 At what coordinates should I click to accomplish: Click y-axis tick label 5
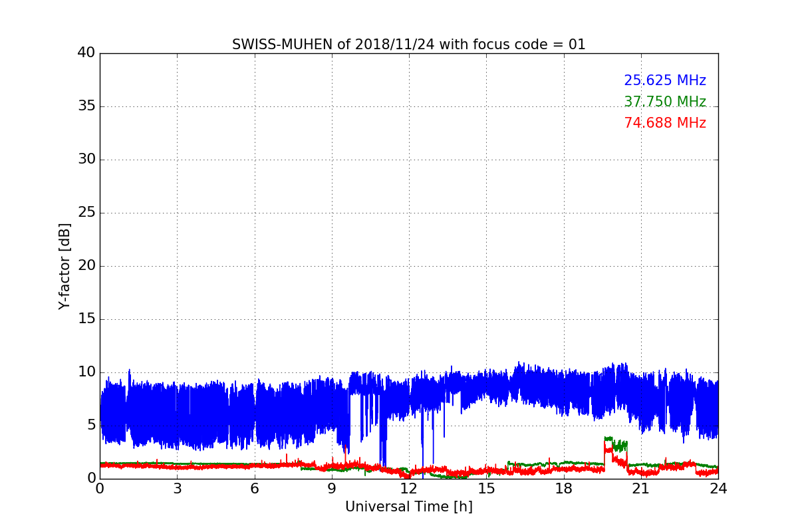point(91,425)
